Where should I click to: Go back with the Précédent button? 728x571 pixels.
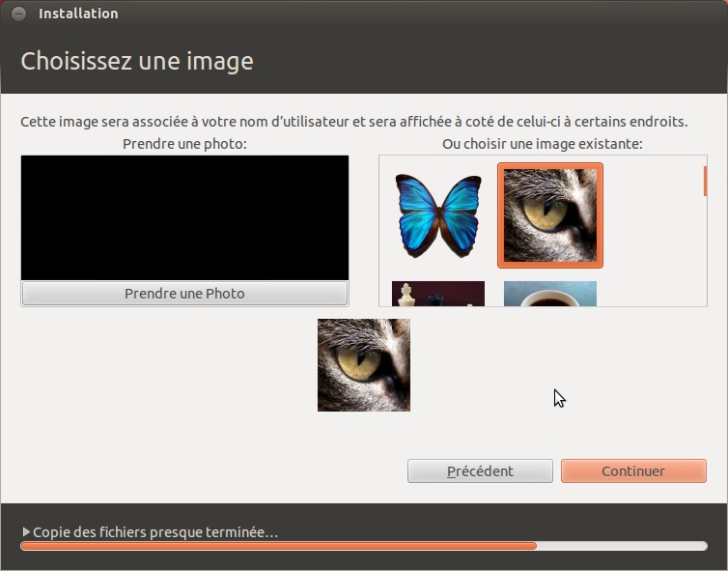[x=480, y=471]
